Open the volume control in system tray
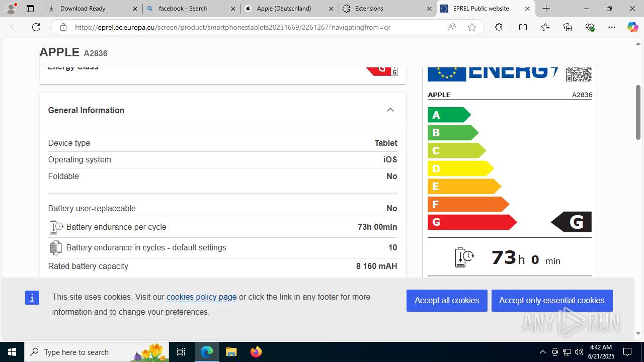Image resolution: width=644 pixels, height=362 pixels. [x=579, y=352]
